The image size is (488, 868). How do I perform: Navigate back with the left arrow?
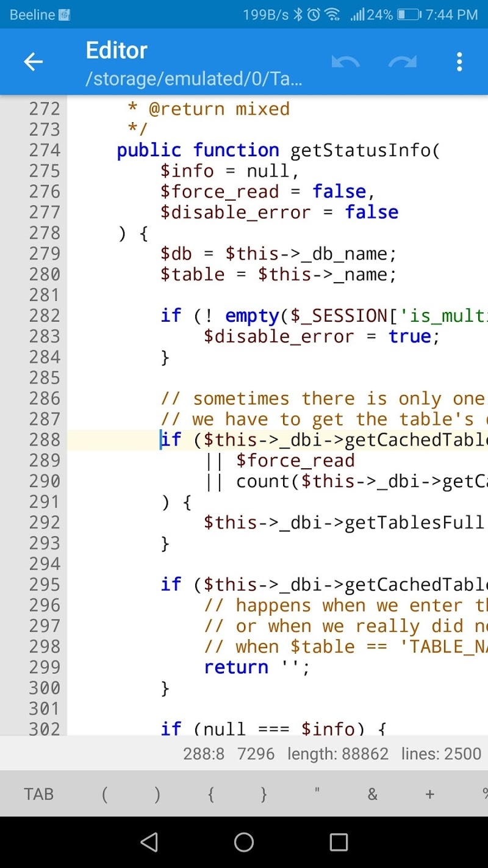point(33,61)
